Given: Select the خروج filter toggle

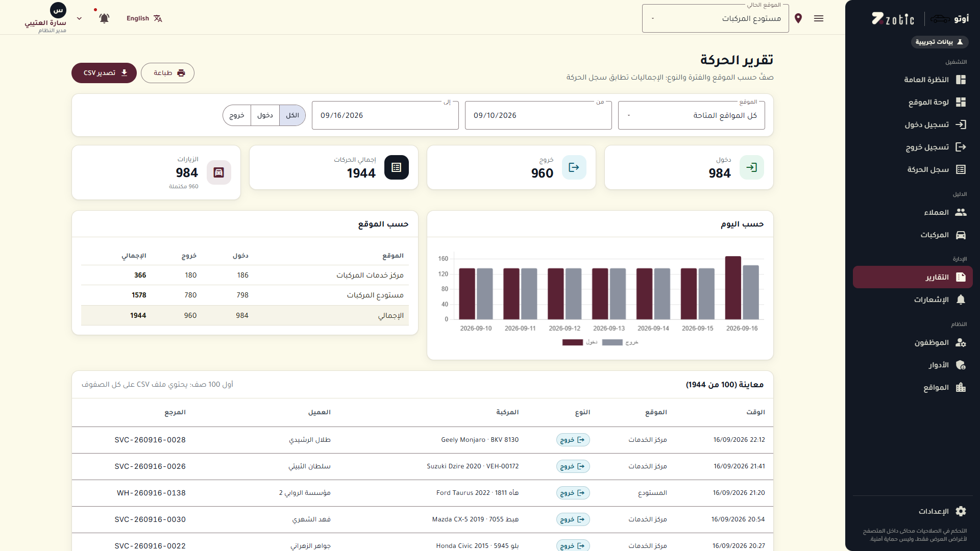Looking at the screenshot, I should pyautogui.click(x=237, y=115).
